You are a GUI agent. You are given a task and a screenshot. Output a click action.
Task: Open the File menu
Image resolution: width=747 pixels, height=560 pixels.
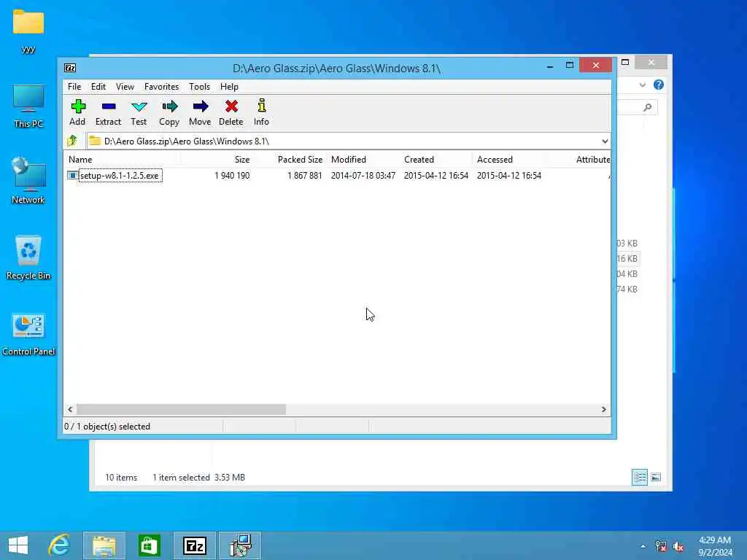pos(74,87)
